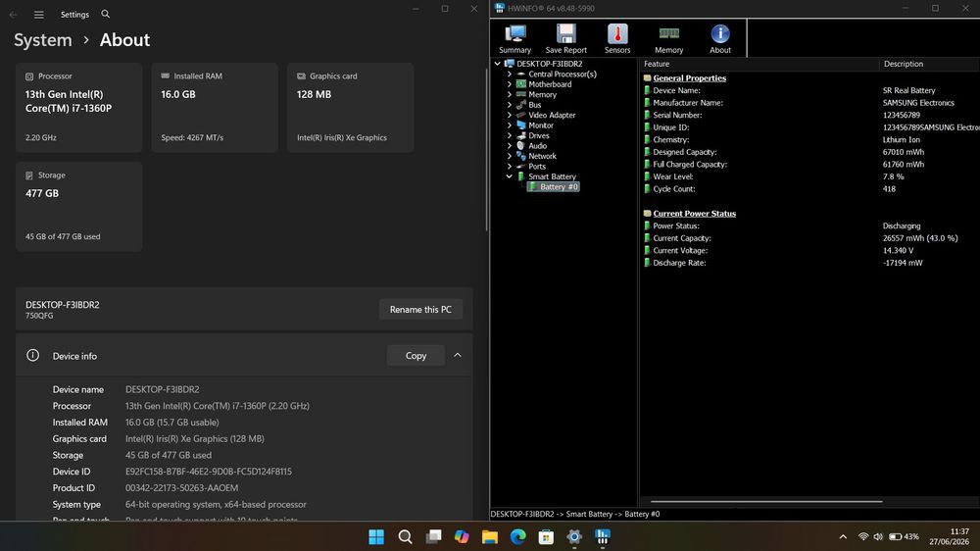980x551 pixels.
Task: Select the Graphics card tile
Action: (350, 107)
